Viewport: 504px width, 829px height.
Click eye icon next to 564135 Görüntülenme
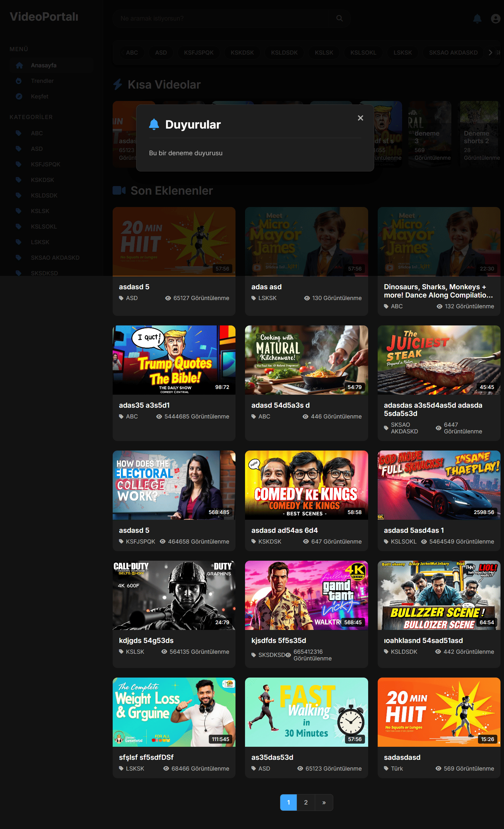point(164,652)
